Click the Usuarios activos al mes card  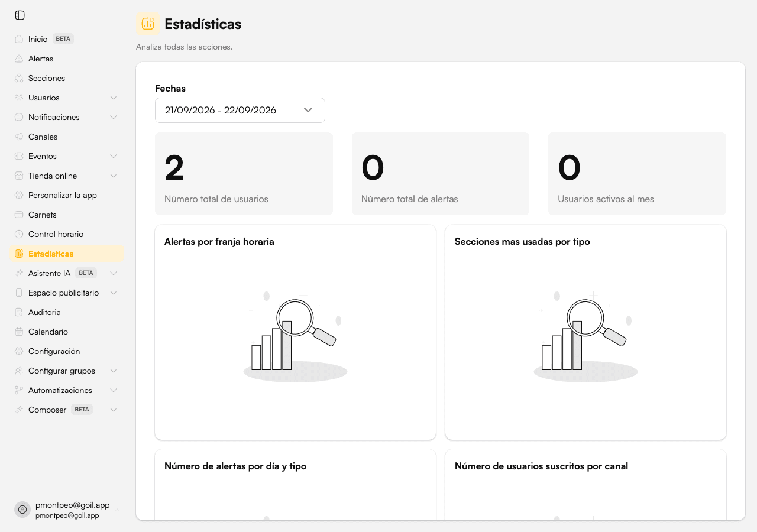pos(637,174)
